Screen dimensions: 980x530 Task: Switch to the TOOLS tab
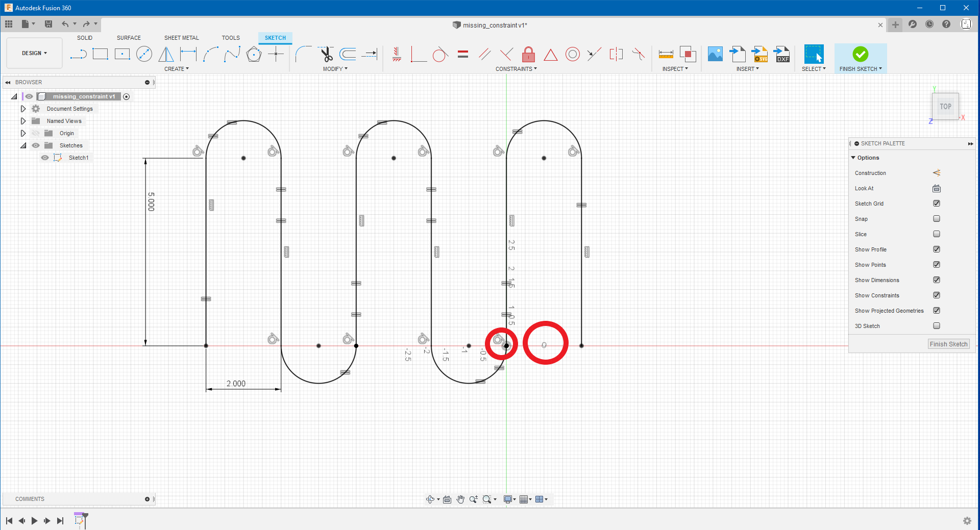(x=231, y=38)
